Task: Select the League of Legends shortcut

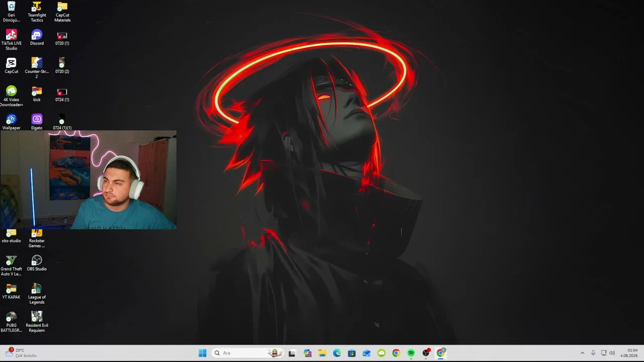Action: coord(37,294)
